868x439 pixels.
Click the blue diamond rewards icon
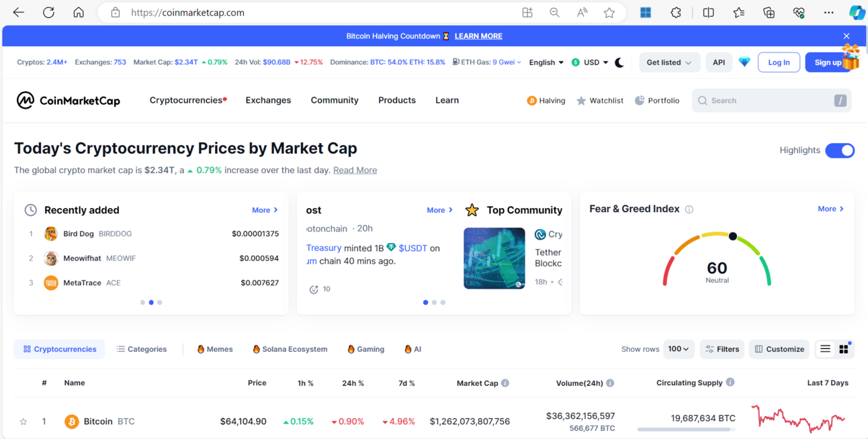[744, 62]
